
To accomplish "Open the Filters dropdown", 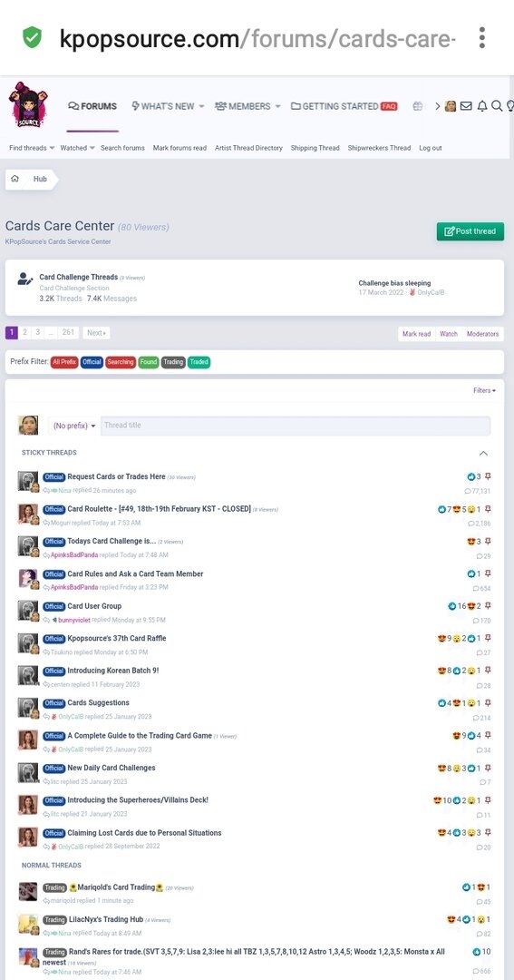I will pos(485,390).
